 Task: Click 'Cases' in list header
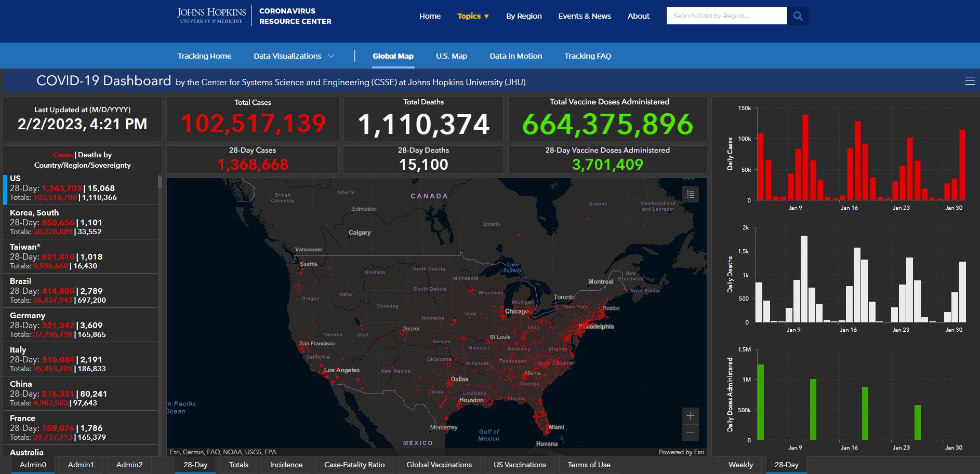click(x=63, y=155)
